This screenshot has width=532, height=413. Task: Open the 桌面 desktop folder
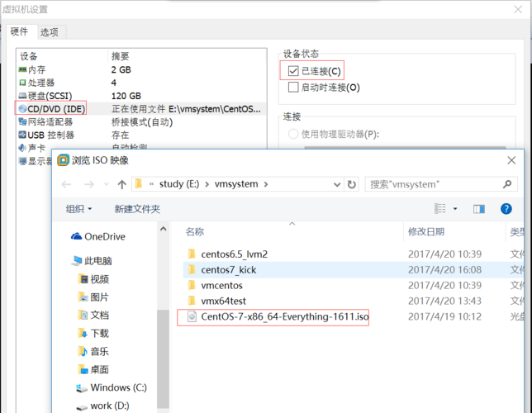[93, 369]
